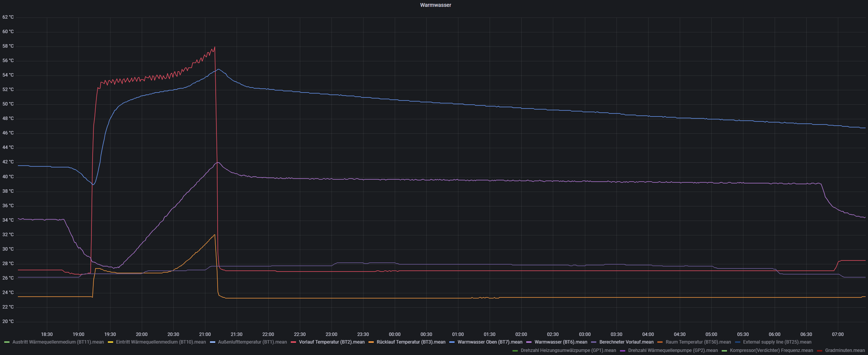Click the 42 °C y-axis label

coord(8,162)
